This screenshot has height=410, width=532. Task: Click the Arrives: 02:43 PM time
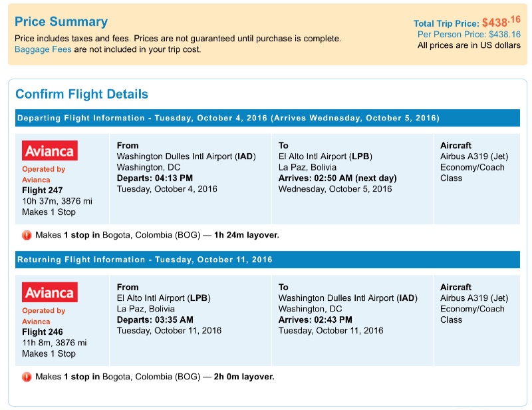(x=315, y=319)
